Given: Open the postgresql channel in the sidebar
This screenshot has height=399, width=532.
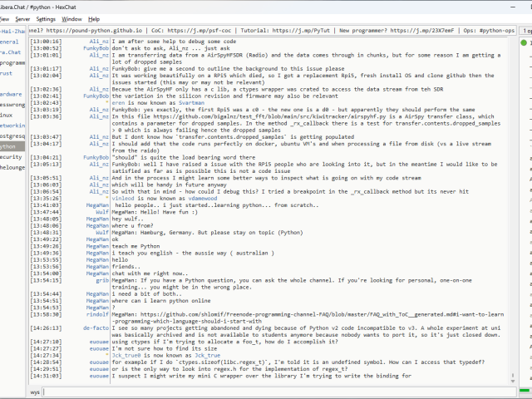Looking at the screenshot, I should point(10,135).
